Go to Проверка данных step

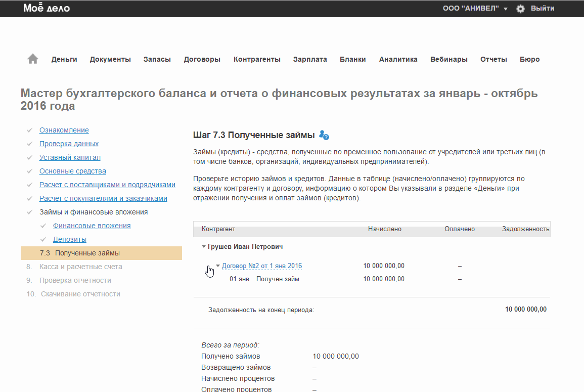click(x=69, y=144)
